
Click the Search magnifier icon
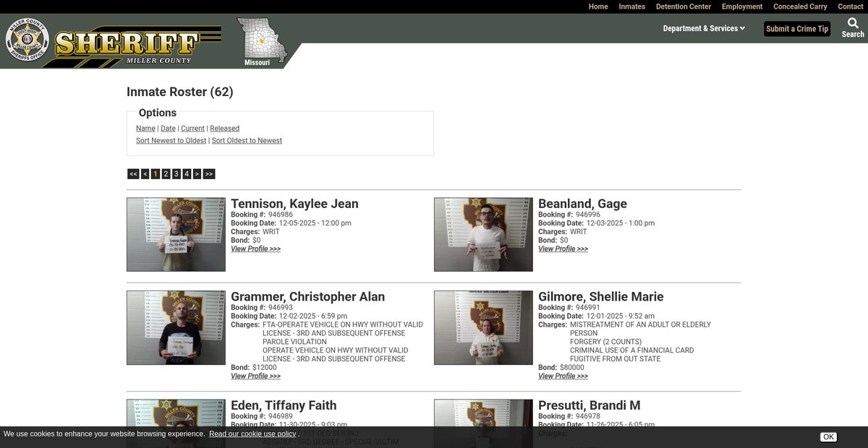[853, 23]
